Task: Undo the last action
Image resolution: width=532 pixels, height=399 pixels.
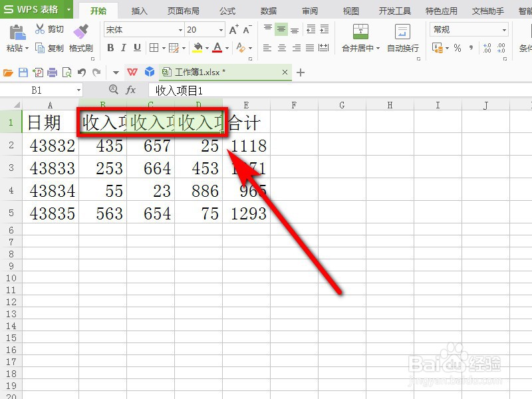Action: (81, 72)
